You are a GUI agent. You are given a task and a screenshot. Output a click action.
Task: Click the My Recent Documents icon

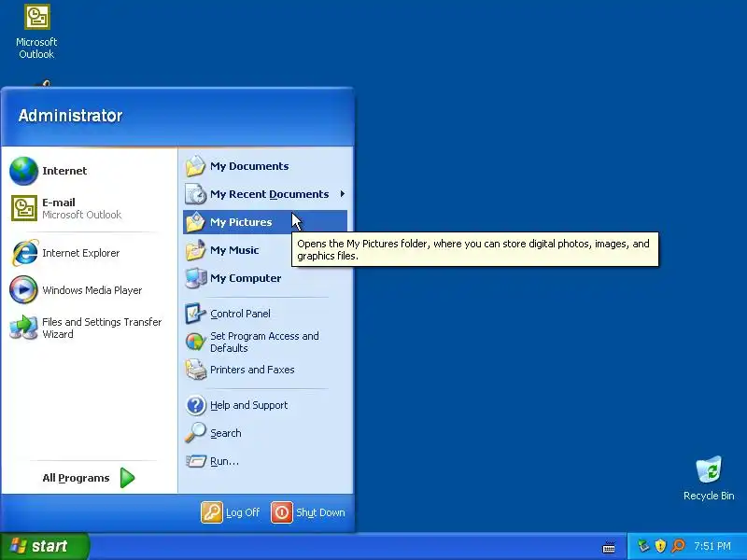[x=195, y=194]
